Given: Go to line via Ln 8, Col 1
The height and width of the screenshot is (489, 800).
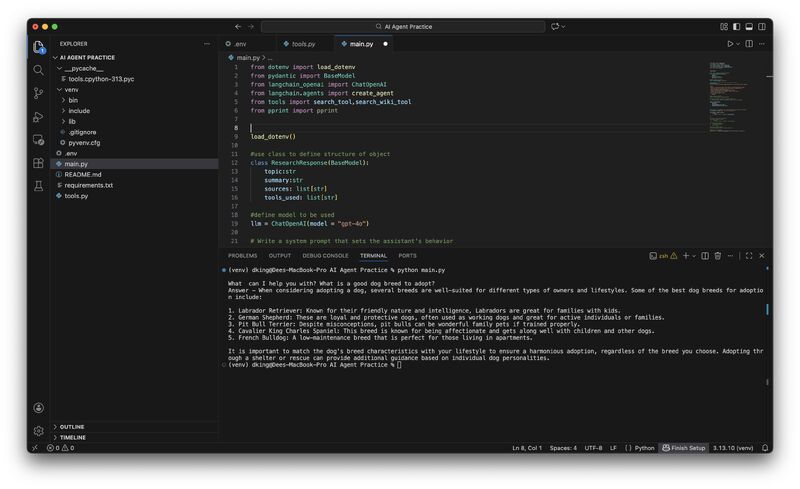Looking at the screenshot, I should pyautogui.click(x=527, y=448).
